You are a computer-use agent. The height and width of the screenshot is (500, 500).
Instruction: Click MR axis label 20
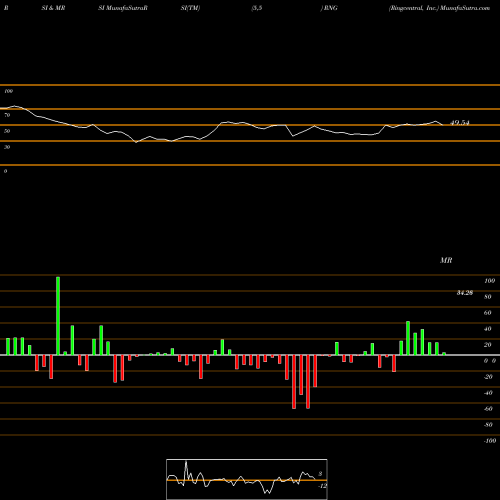point(488,345)
